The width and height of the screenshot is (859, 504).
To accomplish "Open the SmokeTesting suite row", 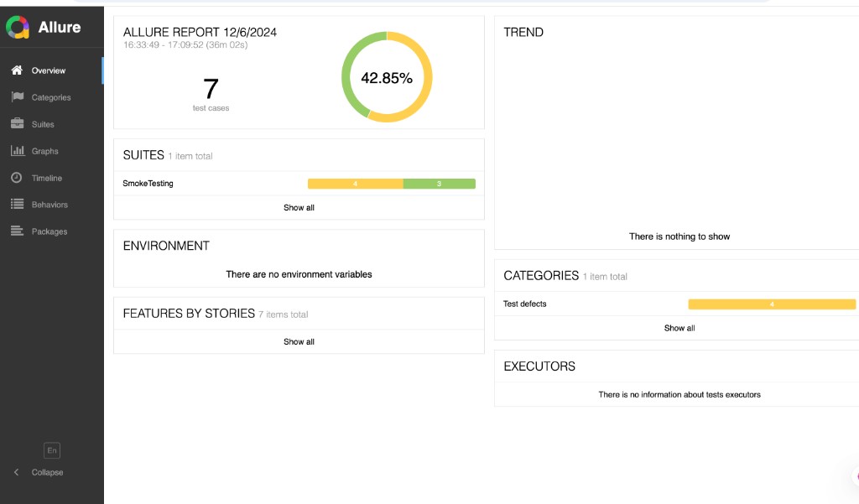I will 299,184.
